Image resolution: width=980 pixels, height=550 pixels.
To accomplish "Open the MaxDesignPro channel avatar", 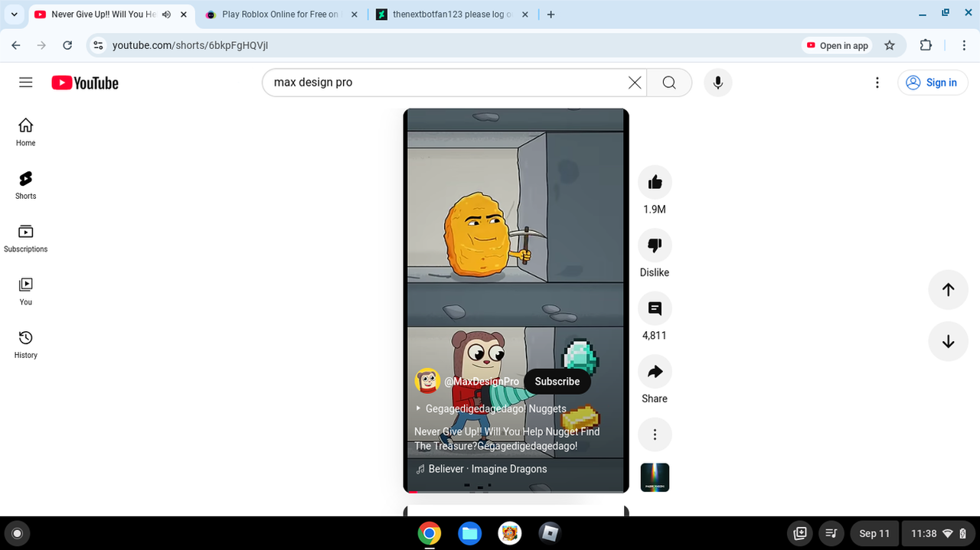I will [x=427, y=381].
